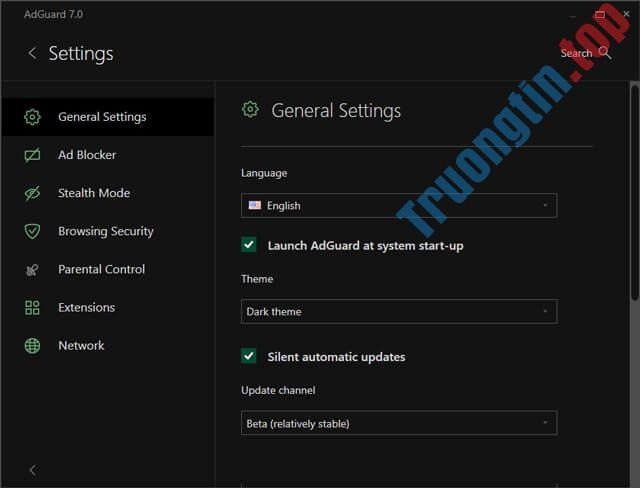Click the Update channel label
This screenshot has width=640, height=488.
point(278,390)
